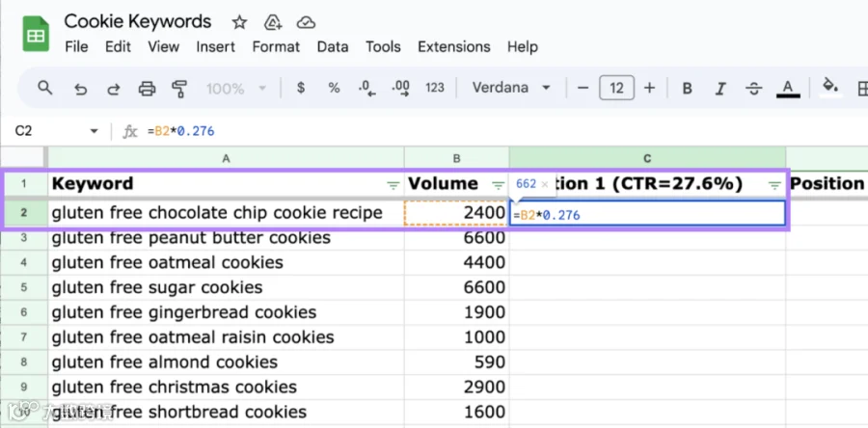This screenshot has height=428, width=868.
Task: Print the spreadsheet
Action: tap(147, 89)
